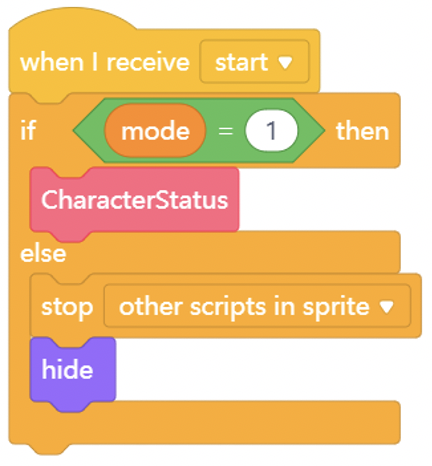
Task: Select the purple 'hide' block
Action: coord(73,371)
